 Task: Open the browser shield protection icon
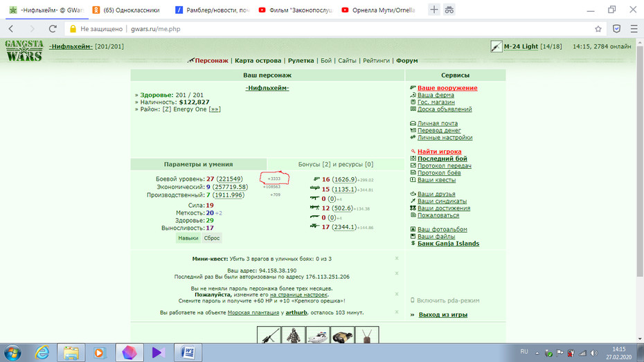[616, 29]
